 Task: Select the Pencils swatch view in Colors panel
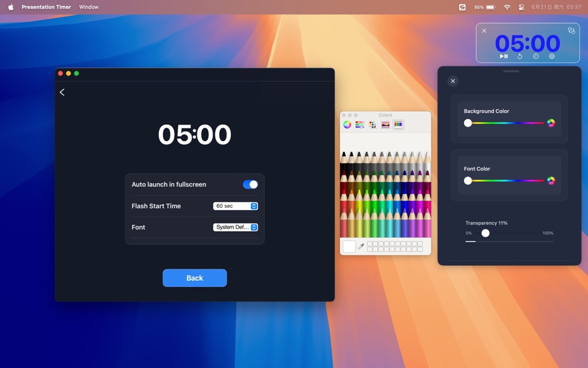[398, 124]
